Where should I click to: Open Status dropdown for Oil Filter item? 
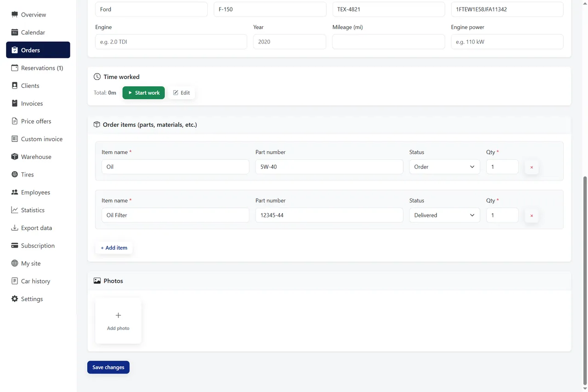(445, 215)
